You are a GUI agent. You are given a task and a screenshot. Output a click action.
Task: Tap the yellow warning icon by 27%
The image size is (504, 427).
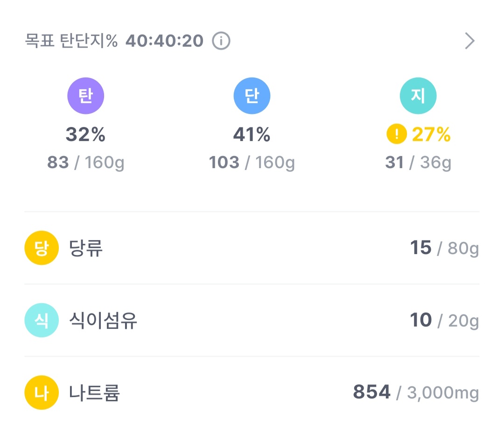(397, 135)
